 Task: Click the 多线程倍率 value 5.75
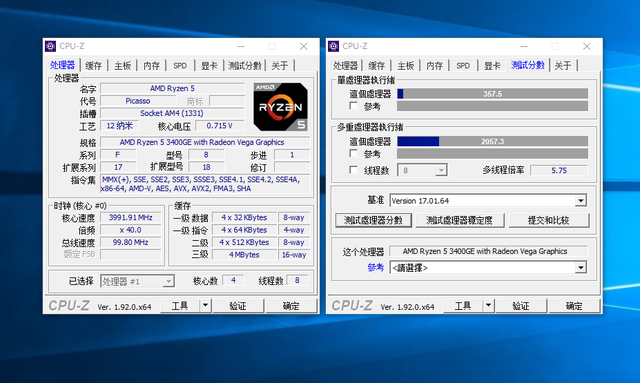(x=559, y=170)
